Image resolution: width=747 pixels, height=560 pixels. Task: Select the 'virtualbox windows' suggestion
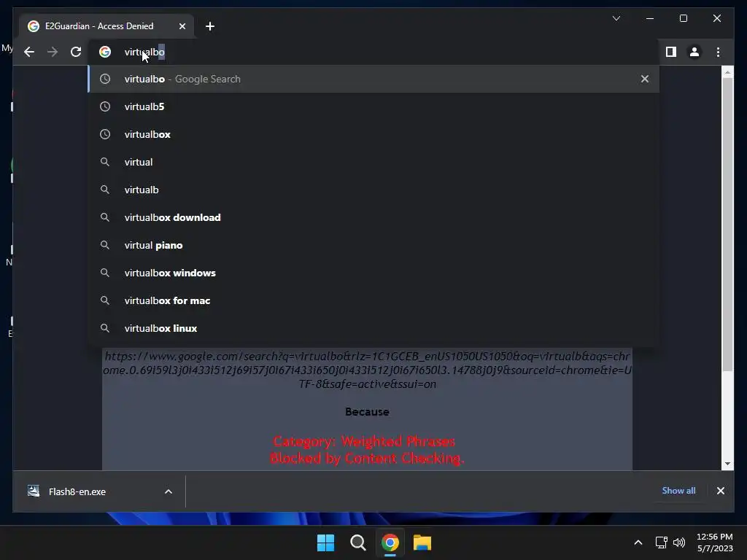(x=374, y=273)
